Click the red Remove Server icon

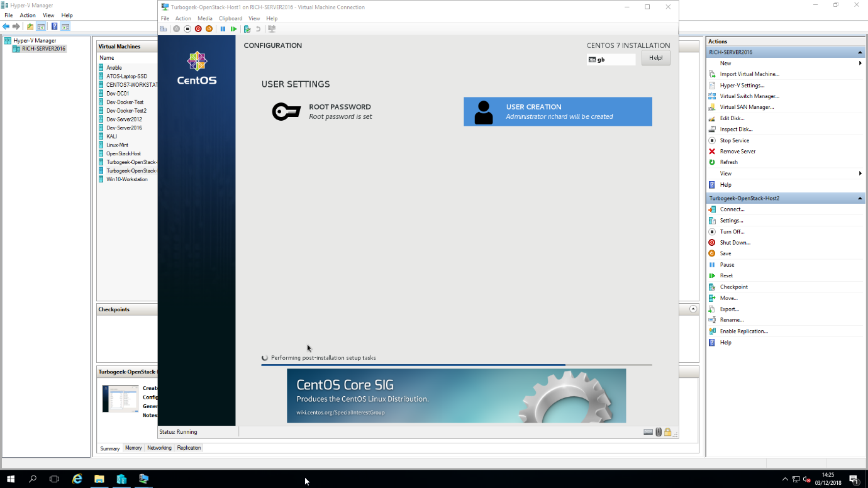(x=712, y=151)
